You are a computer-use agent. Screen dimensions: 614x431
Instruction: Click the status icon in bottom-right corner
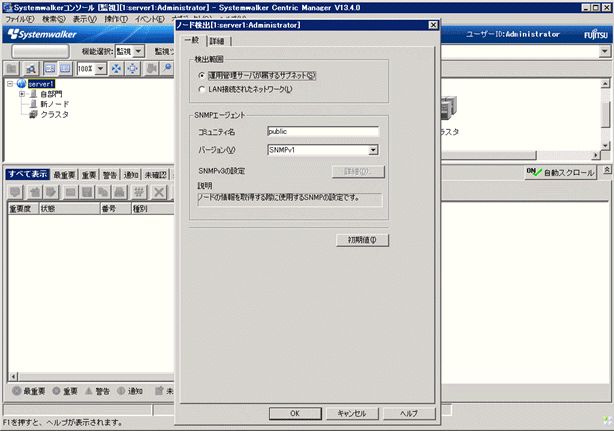(608, 421)
